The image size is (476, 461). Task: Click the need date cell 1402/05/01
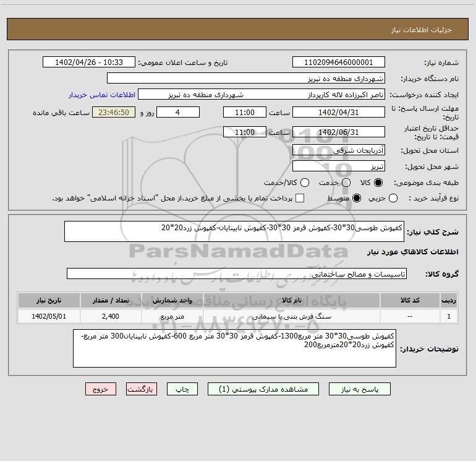pyautogui.click(x=49, y=316)
